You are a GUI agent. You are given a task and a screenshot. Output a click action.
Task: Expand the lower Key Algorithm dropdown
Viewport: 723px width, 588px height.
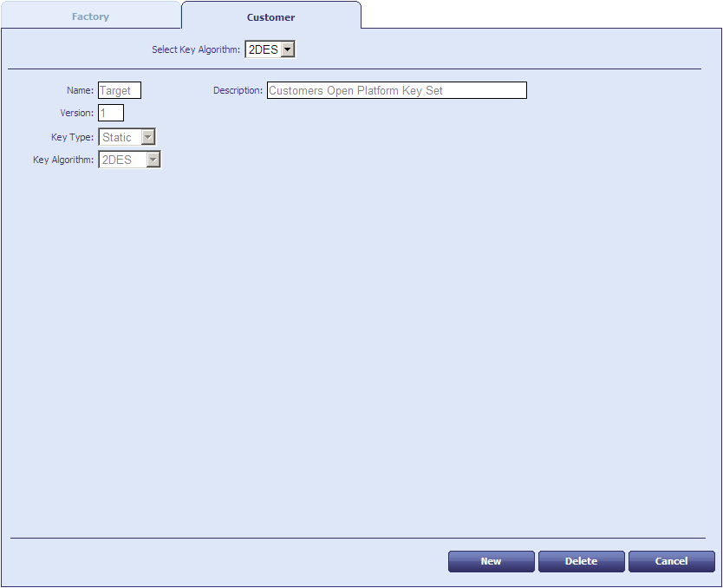[129, 160]
